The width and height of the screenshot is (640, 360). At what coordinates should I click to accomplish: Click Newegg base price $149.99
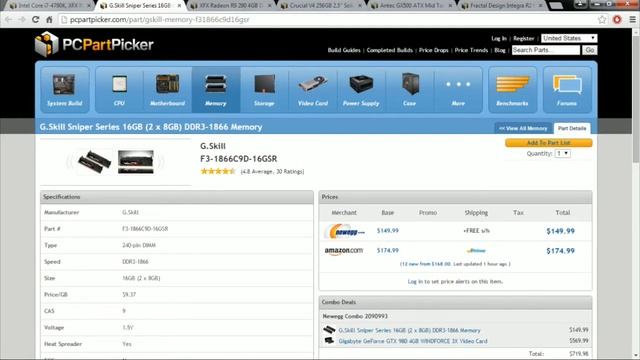388,231
